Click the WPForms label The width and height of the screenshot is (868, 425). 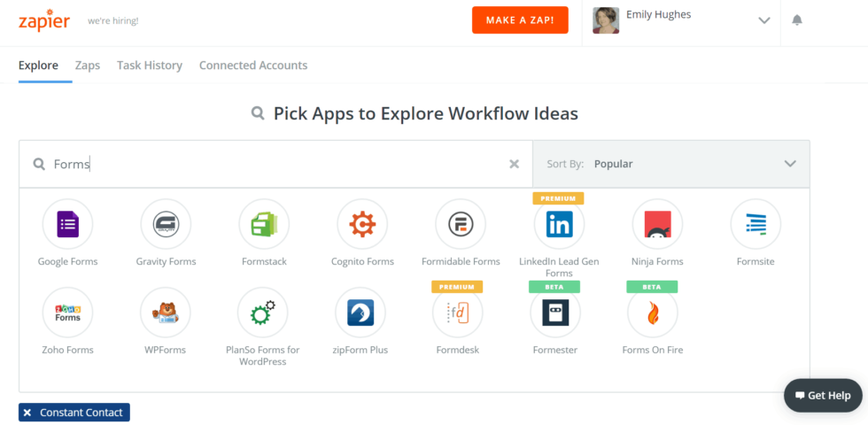click(x=165, y=350)
